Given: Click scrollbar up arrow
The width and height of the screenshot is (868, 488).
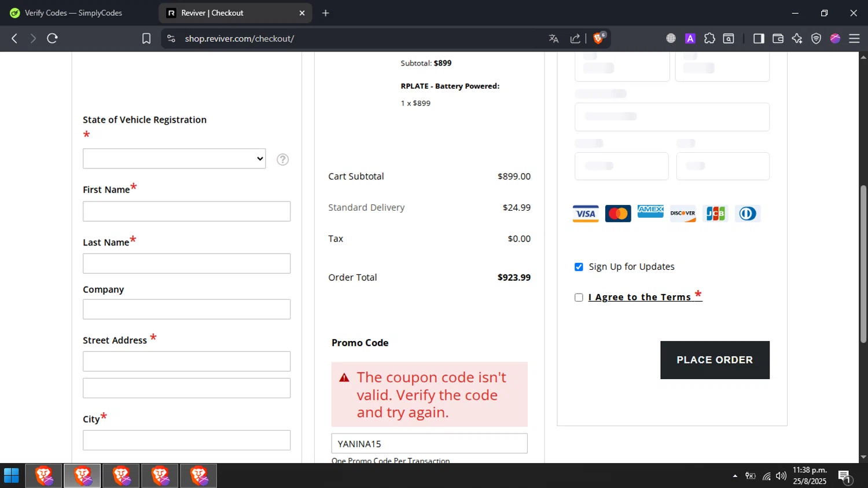Looking at the screenshot, I should pos(863,57).
